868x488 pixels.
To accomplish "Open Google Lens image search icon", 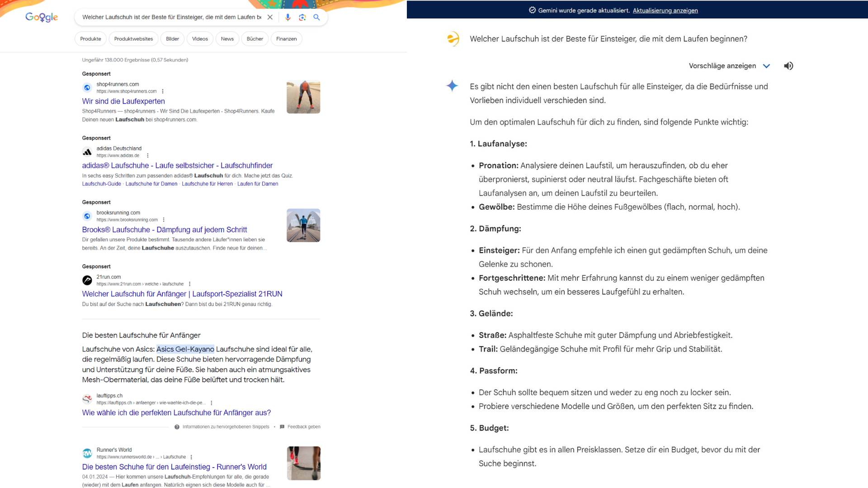I will (x=302, y=17).
